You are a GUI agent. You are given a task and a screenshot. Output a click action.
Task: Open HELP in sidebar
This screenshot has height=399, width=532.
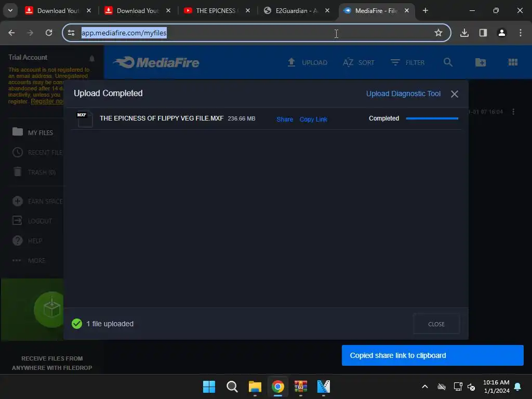tap(27, 241)
